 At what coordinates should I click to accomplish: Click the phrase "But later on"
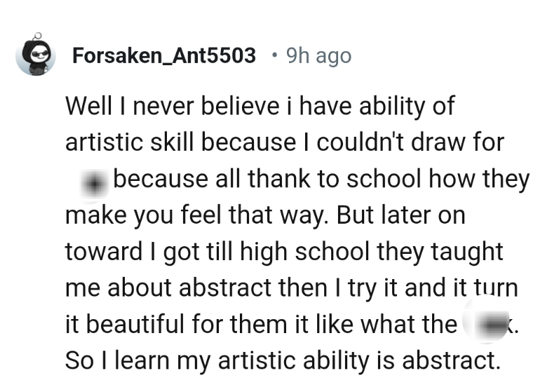pyautogui.click(x=401, y=216)
